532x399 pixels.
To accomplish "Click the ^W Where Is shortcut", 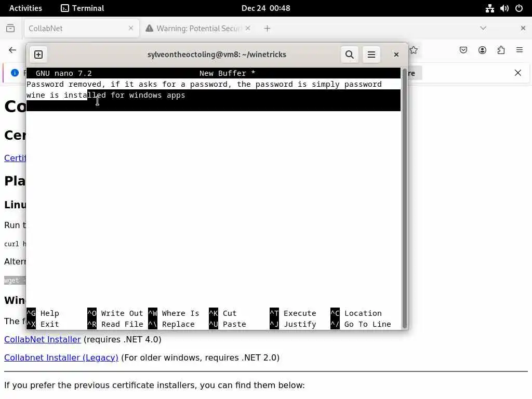I will pyautogui.click(x=174, y=313).
